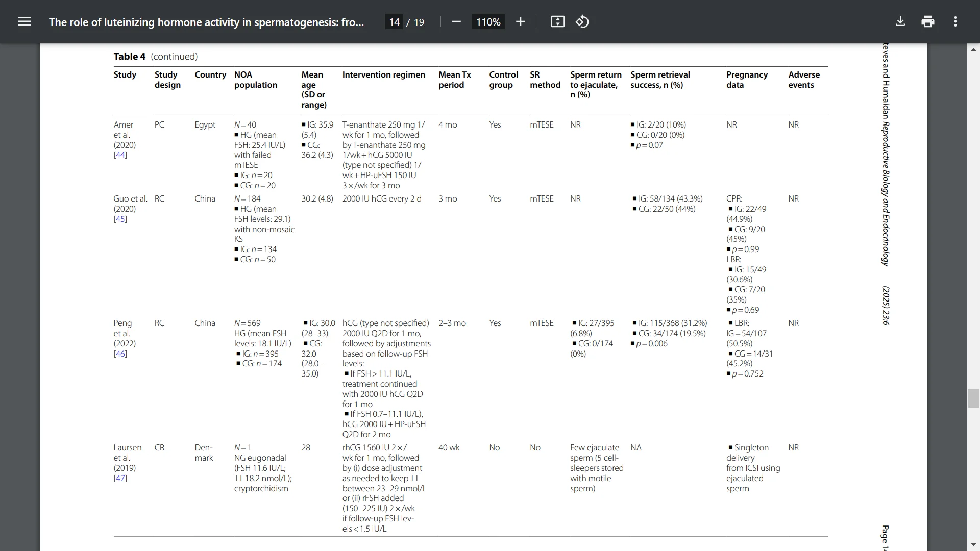Click the 'Mean Tx period' column header
This screenshot has height=551, width=980.
pyautogui.click(x=454, y=80)
